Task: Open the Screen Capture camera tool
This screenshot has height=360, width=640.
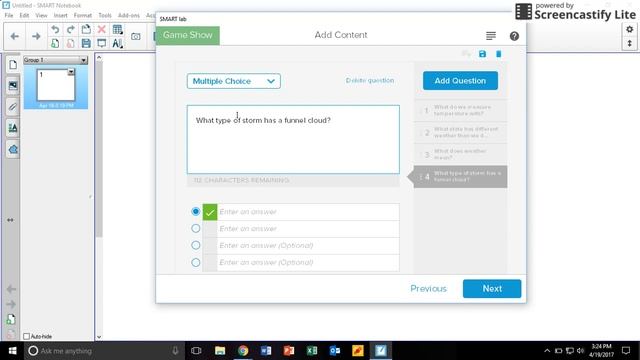Action: (136, 36)
